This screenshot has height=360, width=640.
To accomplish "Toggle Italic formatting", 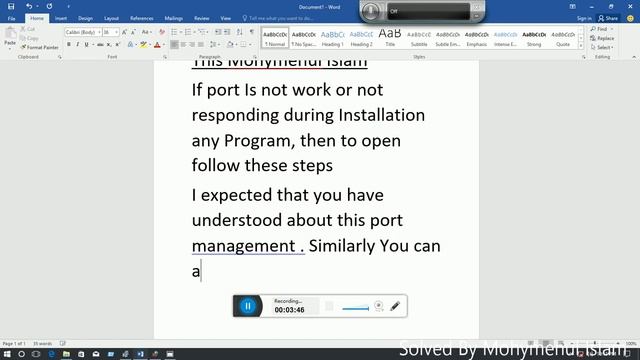I will [x=78, y=44].
